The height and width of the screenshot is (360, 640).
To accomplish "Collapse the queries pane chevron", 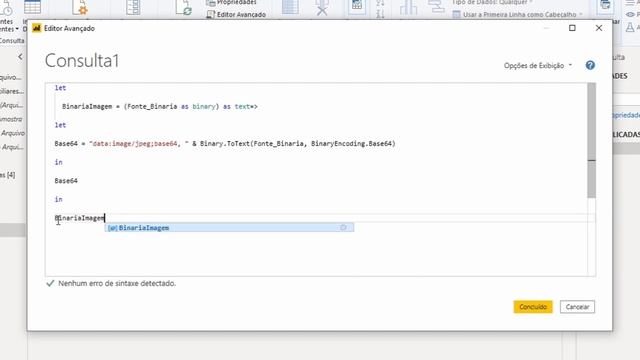I will (x=20, y=57).
